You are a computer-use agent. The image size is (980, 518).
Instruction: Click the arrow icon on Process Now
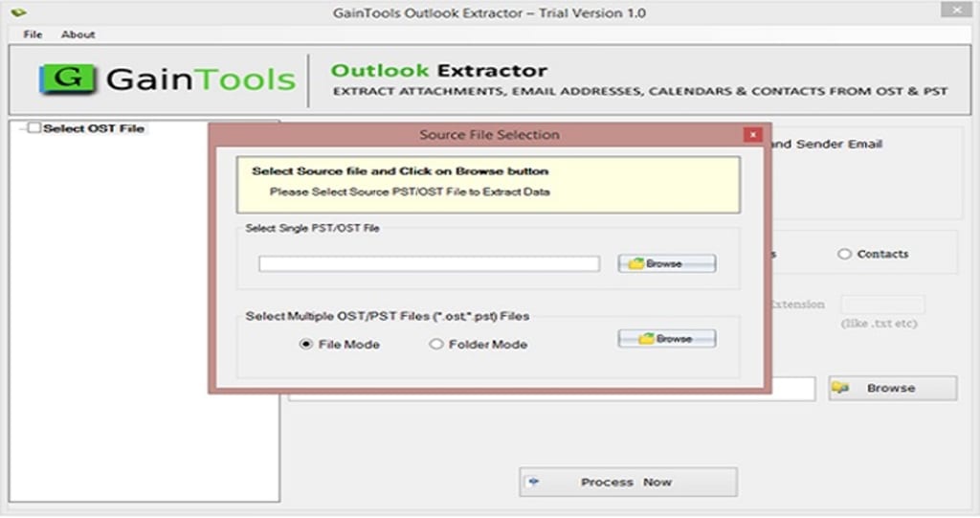533,482
